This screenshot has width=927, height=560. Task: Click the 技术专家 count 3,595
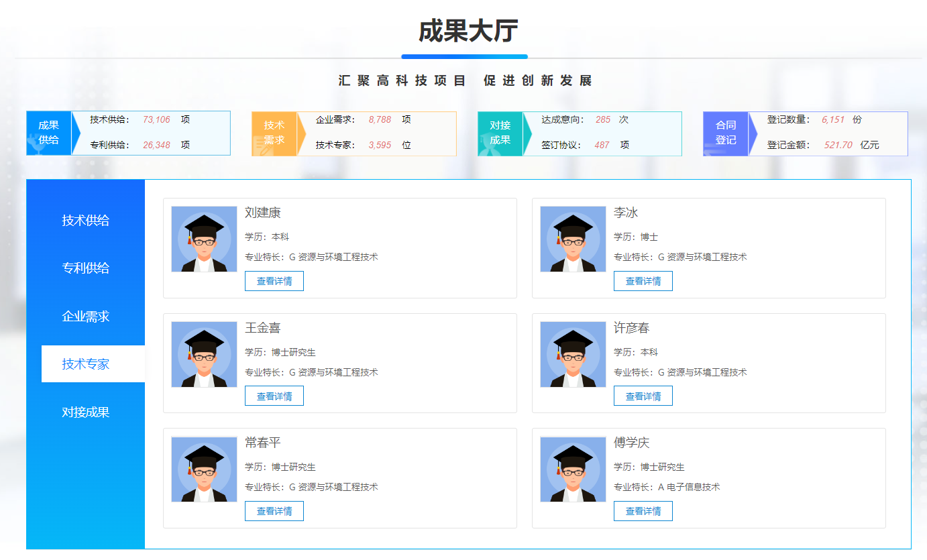pos(380,145)
